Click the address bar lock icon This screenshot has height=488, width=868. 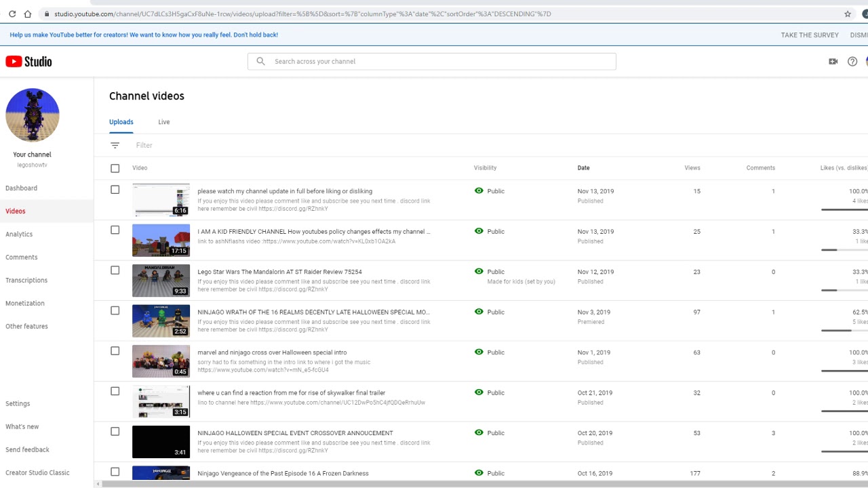pyautogui.click(x=47, y=14)
